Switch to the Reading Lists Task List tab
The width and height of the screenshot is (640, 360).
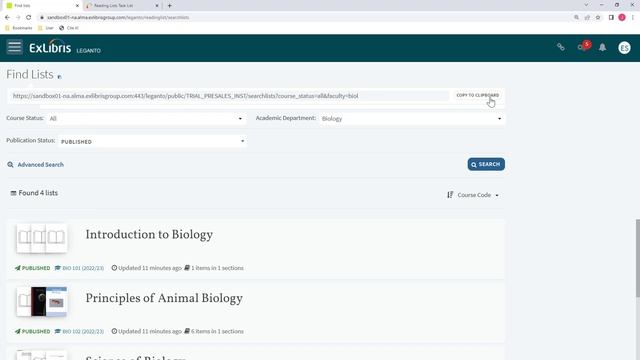pyautogui.click(x=122, y=6)
